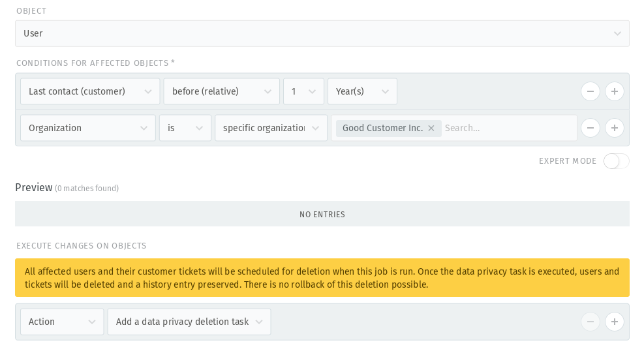Click the NO ENTRIES preview row
The width and height of the screenshot is (644, 351).
[322, 214]
